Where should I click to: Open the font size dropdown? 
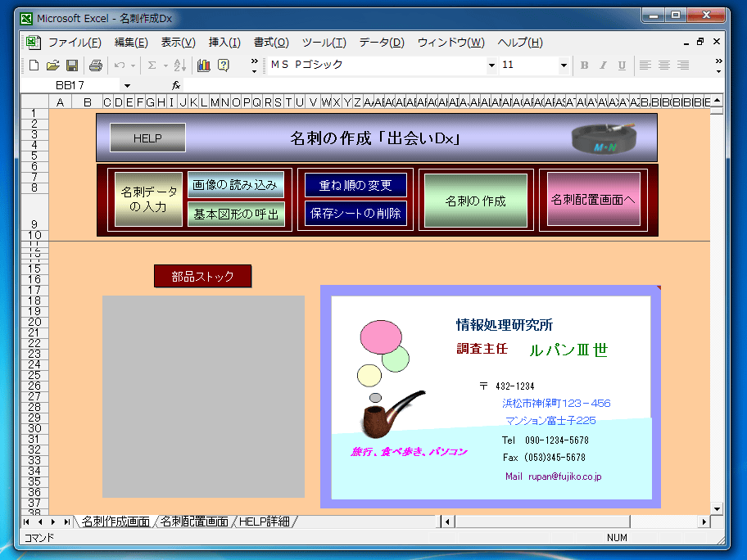click(564, 65)
